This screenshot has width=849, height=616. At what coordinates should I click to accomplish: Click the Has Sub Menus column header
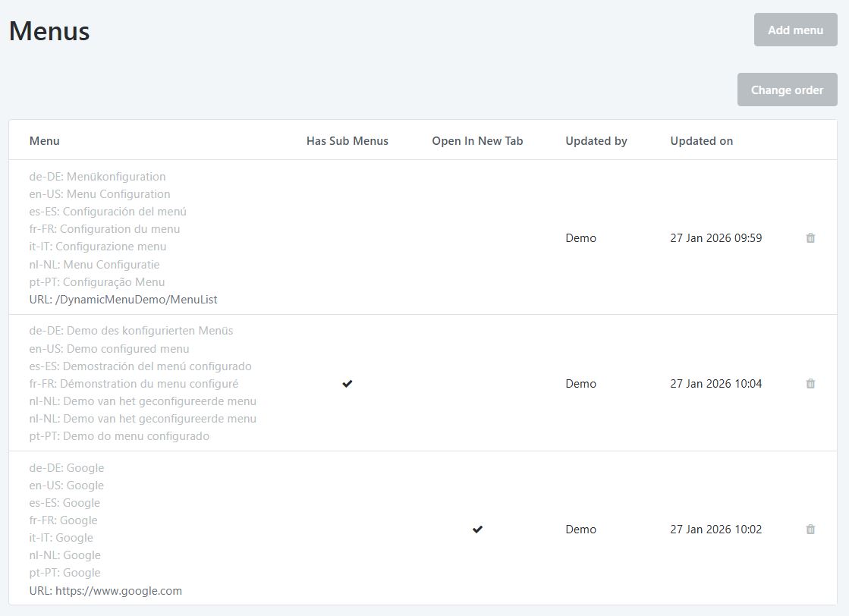[347, 141]
